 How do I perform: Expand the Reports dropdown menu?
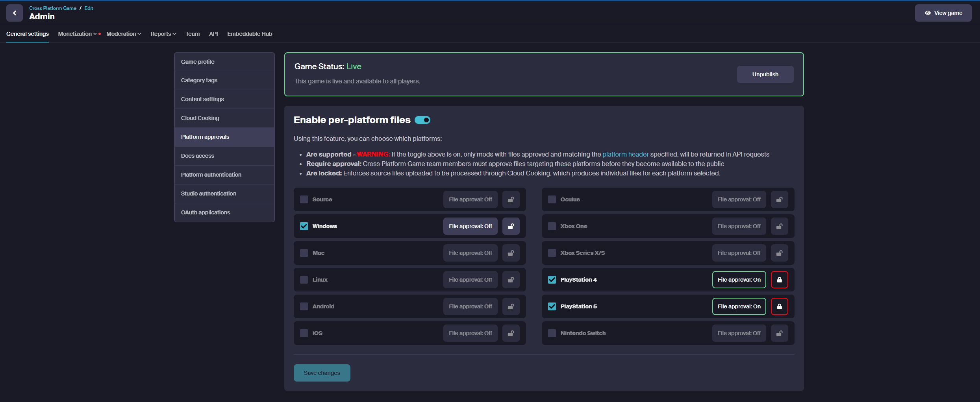pos(163,34)
